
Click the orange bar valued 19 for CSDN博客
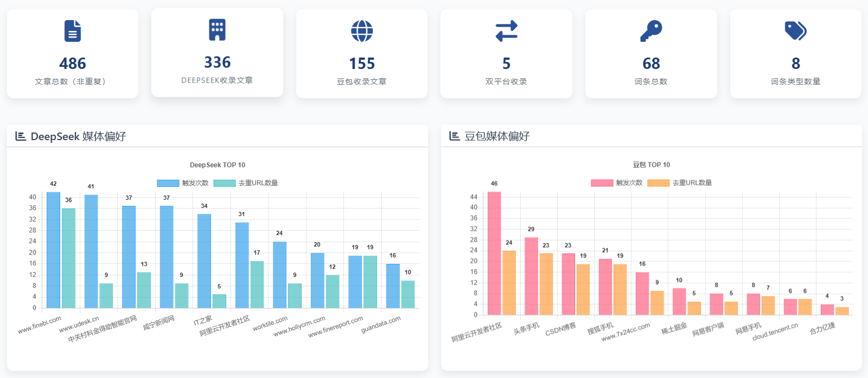583,289
